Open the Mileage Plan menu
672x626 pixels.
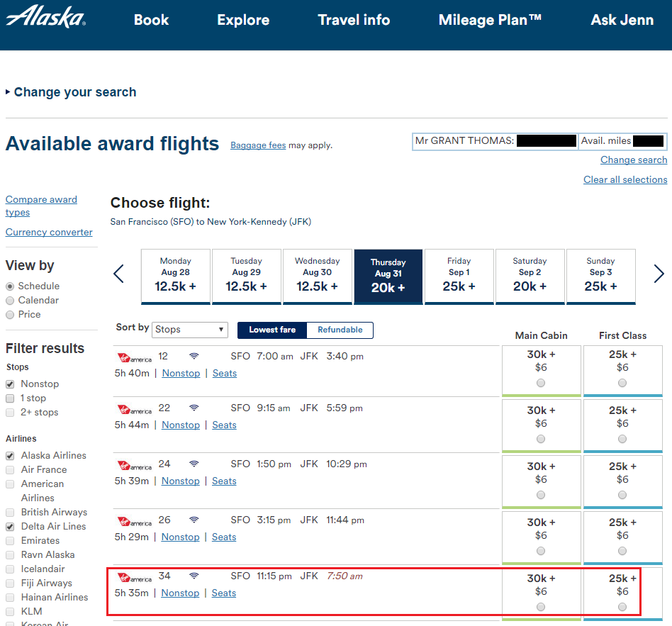click(x=490, y=20)
